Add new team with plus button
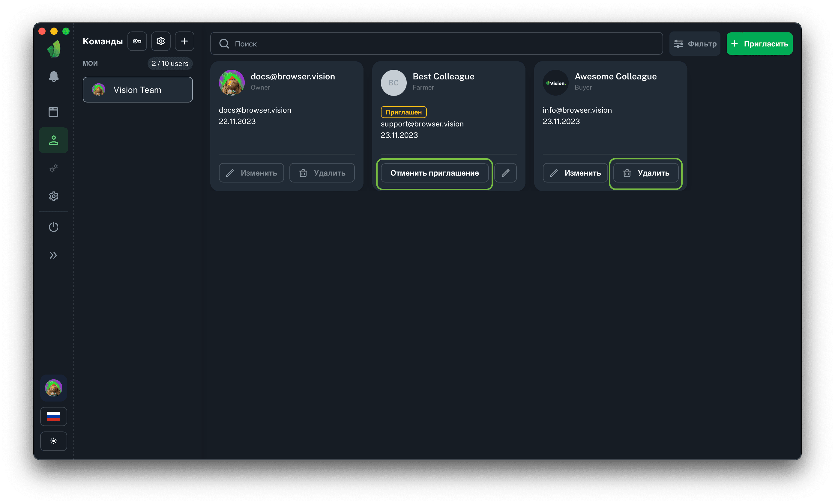Screen dimensions: 835x504 pyautogui.click(x=184, y=41)
